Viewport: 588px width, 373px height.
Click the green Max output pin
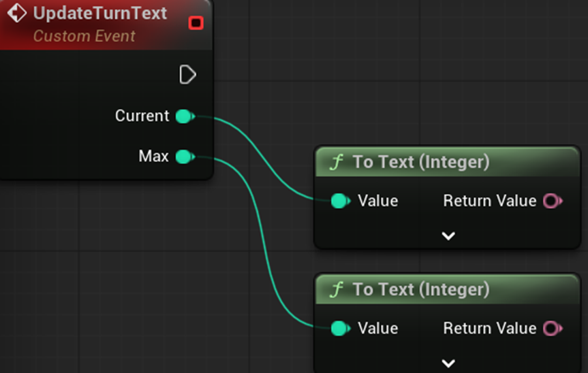point(183,157)
